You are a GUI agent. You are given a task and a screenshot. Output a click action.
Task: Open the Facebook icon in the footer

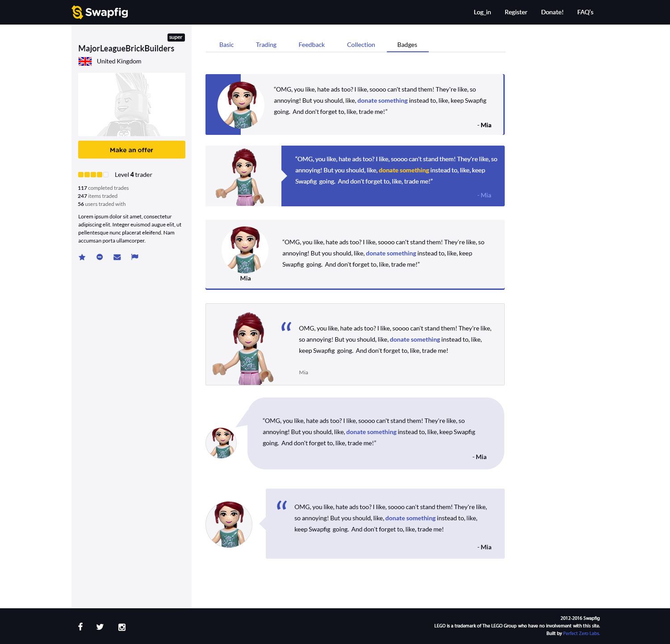coord(80,627)
